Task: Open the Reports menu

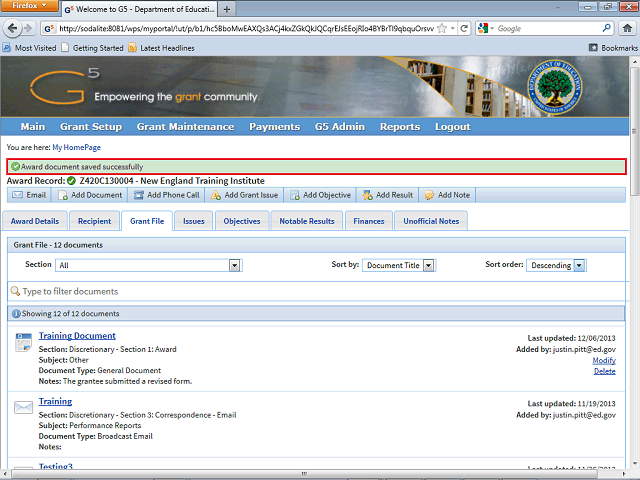Action: [400, 127]
